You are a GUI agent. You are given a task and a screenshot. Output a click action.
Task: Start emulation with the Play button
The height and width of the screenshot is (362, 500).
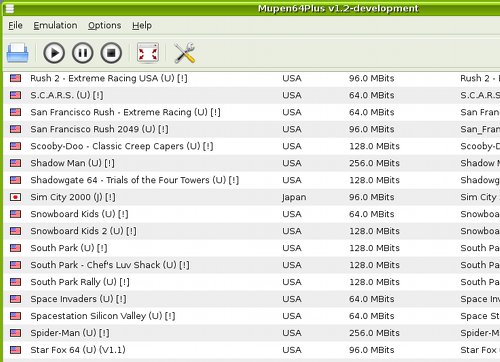tap(54, 53)
